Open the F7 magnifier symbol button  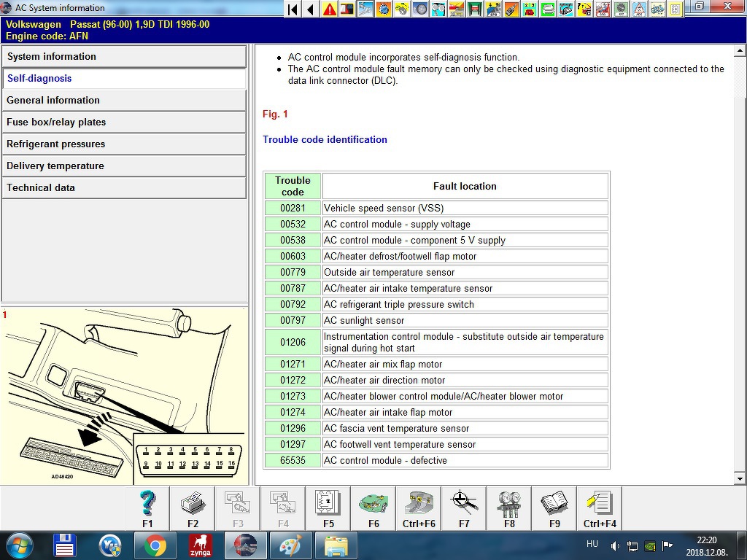tap(465, 508)
